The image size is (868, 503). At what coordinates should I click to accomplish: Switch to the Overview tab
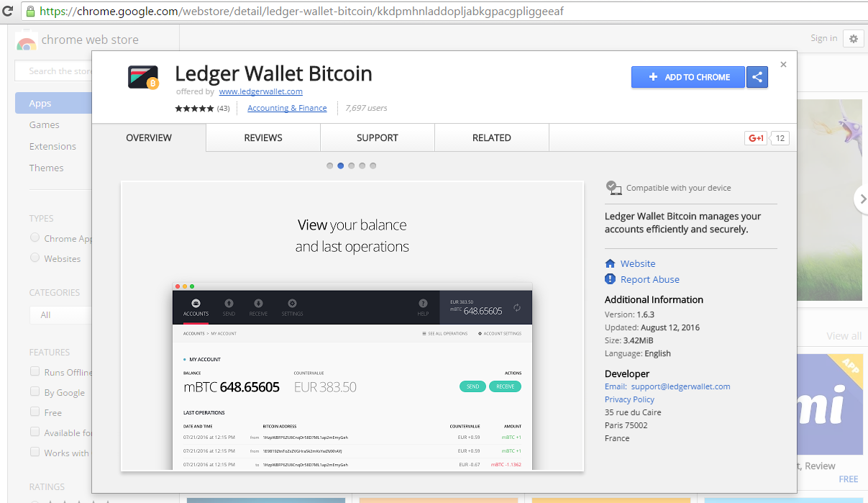coord(149,137)
